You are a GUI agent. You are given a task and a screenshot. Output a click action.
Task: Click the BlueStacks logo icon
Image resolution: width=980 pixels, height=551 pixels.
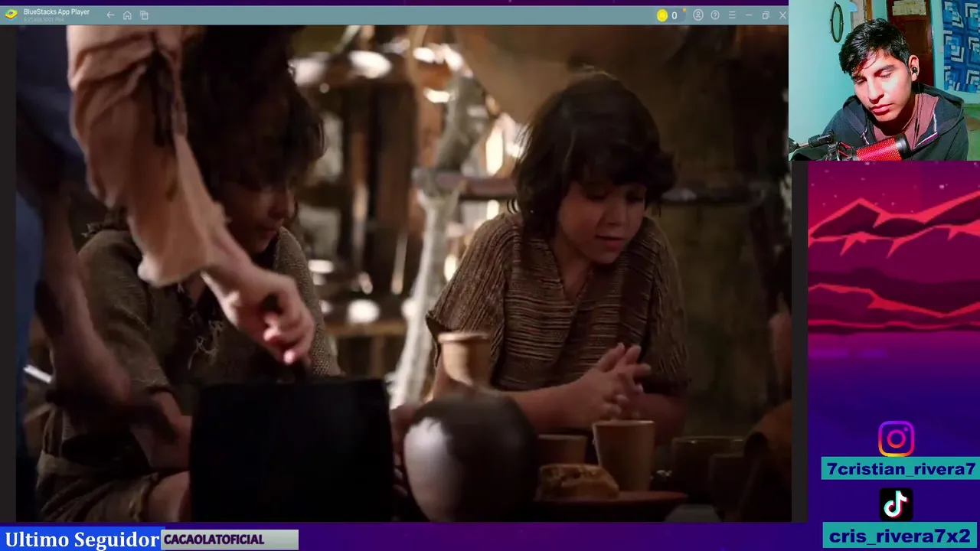[x=11, y=14]
